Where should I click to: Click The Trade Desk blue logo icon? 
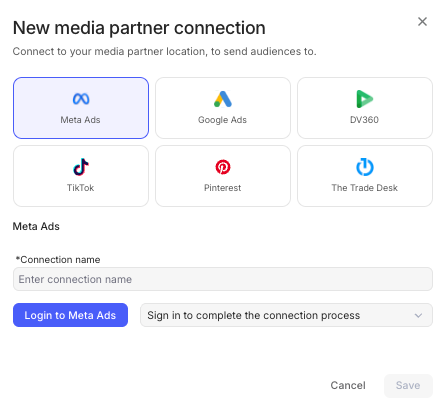click(x=365, y=167)
